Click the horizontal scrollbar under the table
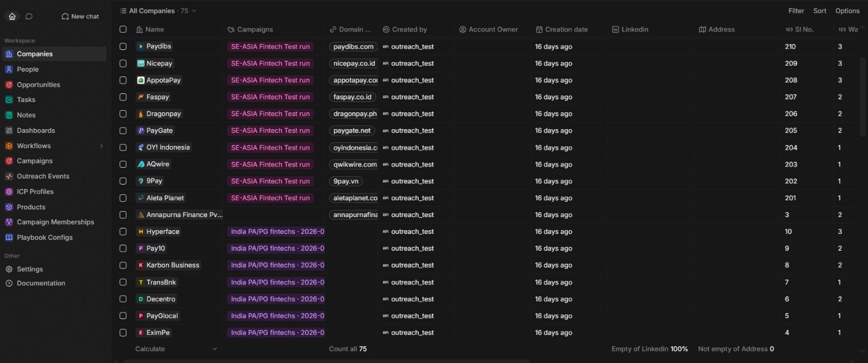The image size is (868, 363). tap(326, 360)
